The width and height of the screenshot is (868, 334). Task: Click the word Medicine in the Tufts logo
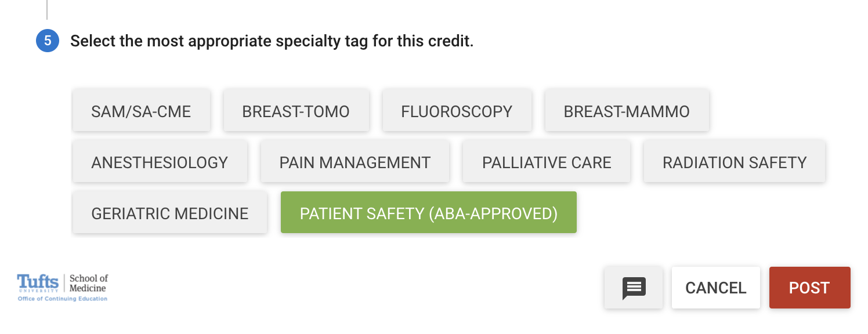coord(88,288)
